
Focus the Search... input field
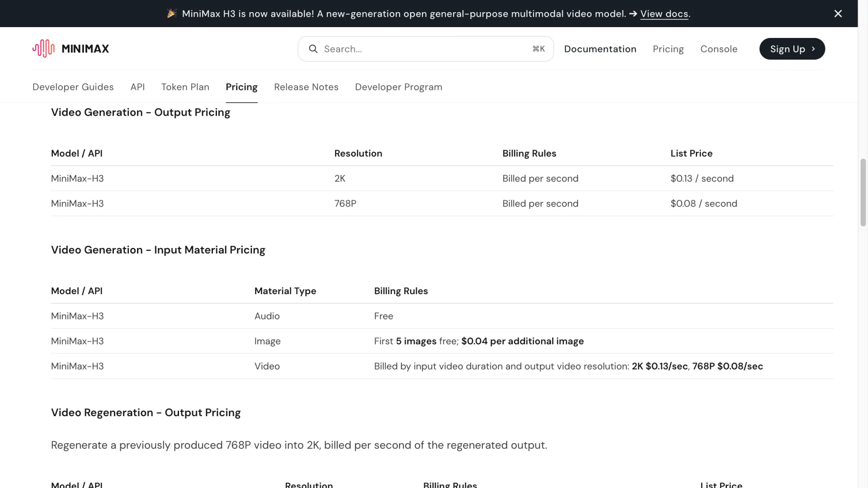coord(425,49)
